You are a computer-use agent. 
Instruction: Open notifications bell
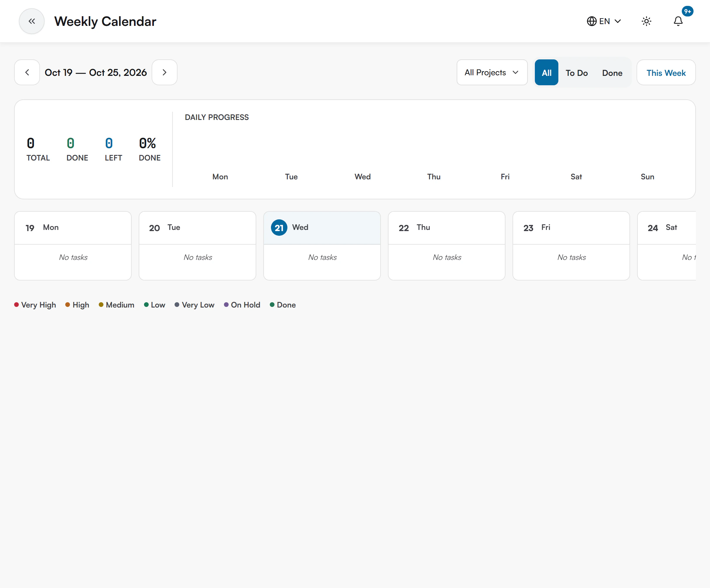pos(678,21)
